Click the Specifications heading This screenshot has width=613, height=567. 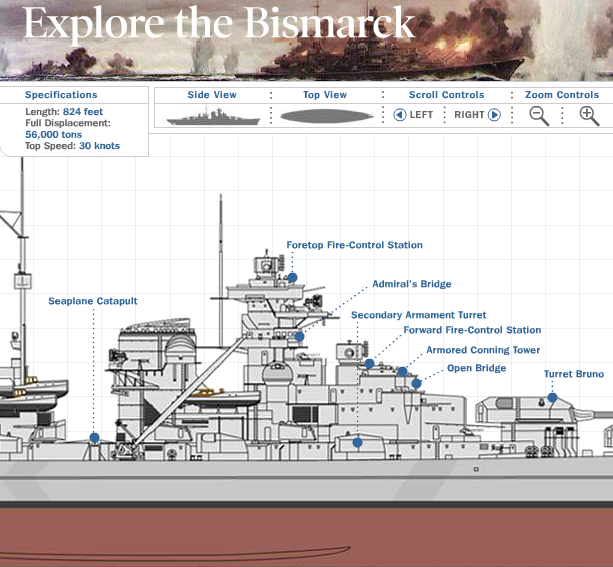tap(61, 95)
